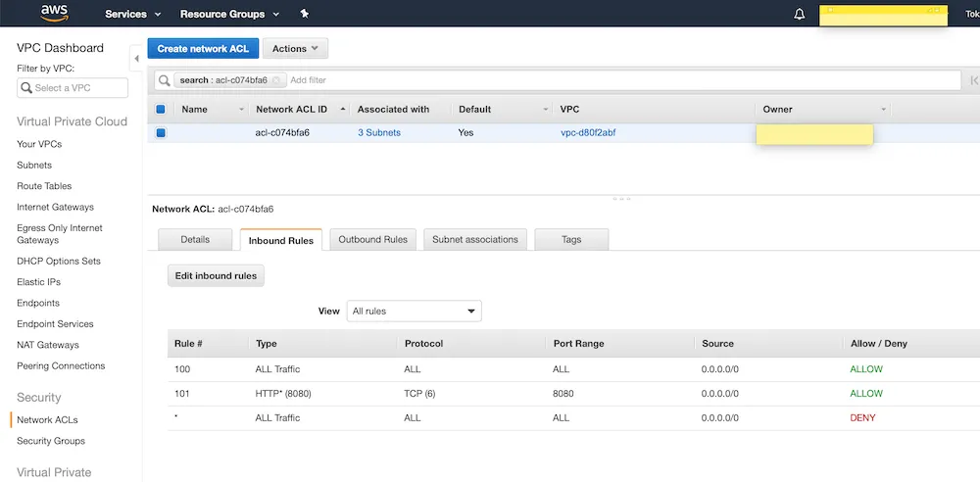
Task: Open Name column filter arrow
Action: point(242,110)
